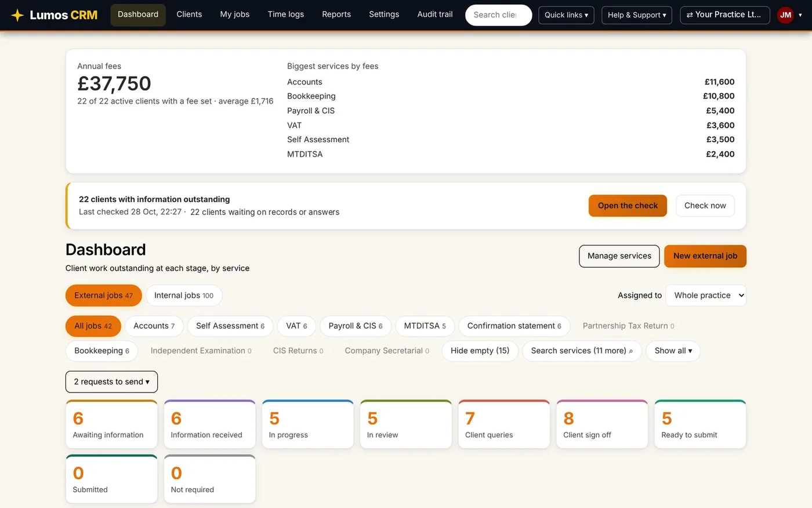
Task: Toggle the Hide empty (15) chip
Action: (x=480, y=351)
